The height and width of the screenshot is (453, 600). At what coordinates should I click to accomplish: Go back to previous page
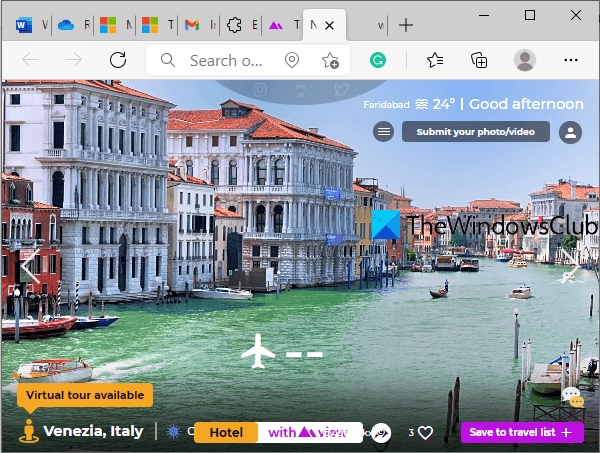tap(30, 60)
